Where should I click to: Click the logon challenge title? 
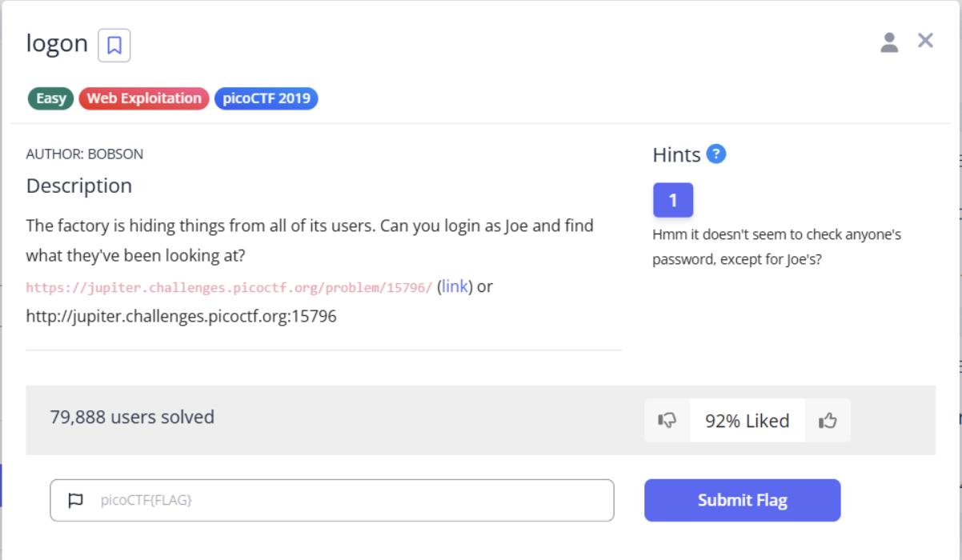click(57, 43)
